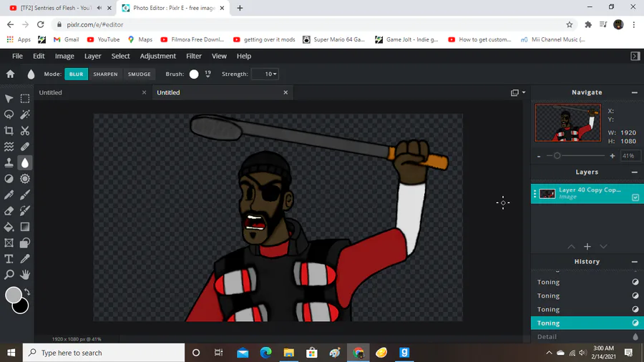Open the View menu
This screenshot has height=362, width=644.
(219, 57)
